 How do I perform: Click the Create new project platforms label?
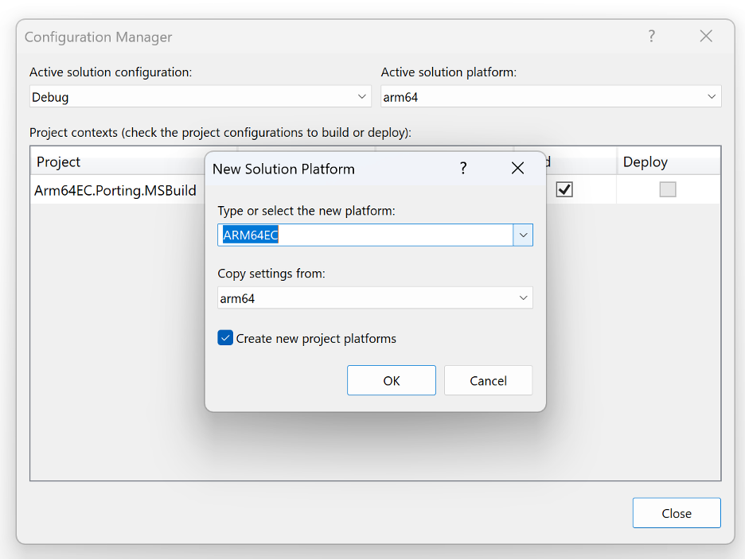[316, 339]
